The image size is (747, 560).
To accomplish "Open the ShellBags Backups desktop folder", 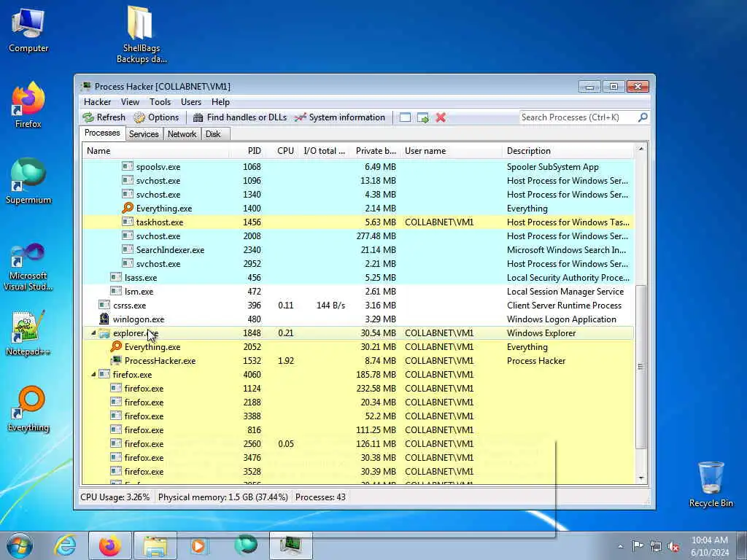I will 142,35.
